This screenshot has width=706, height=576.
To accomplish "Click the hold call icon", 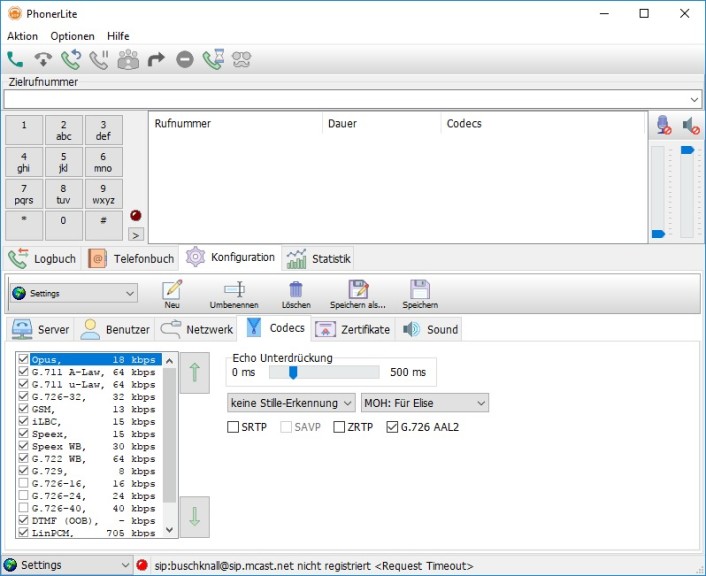I will tap(99, 59).
